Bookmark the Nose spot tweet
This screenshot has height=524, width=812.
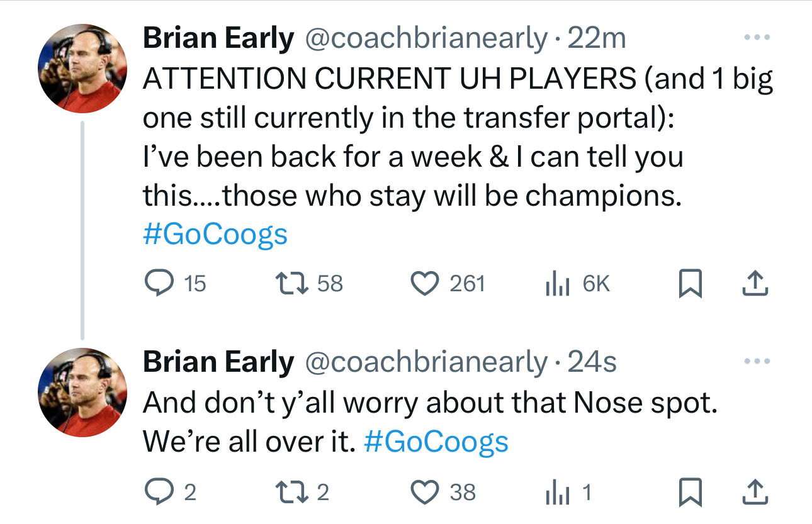point(690,493)
